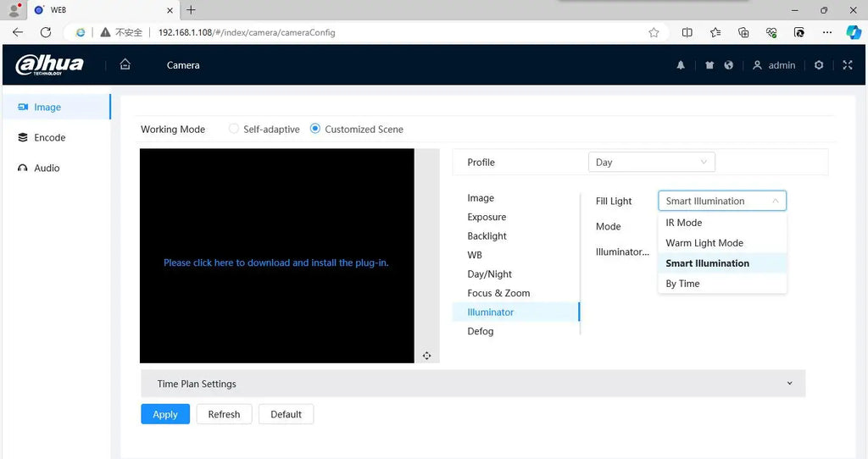
Task: Collapse the Fill Light dropdown
Action: (722, 201)
